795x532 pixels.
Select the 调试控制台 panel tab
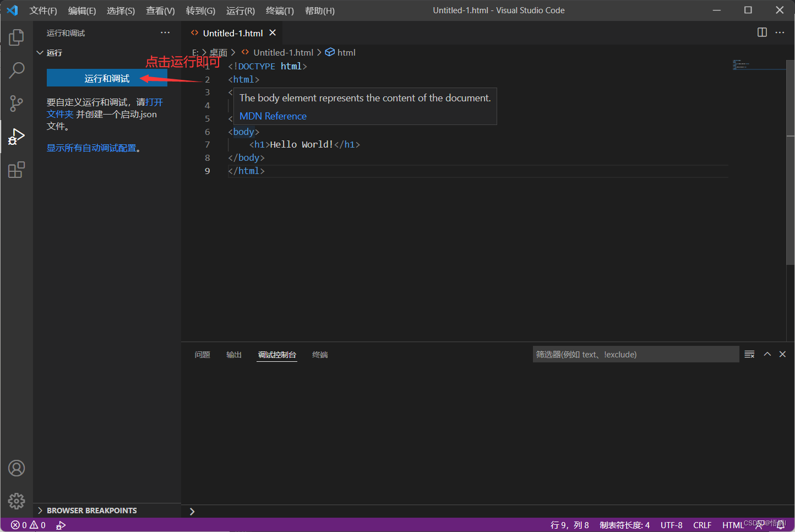coord(277,355)
